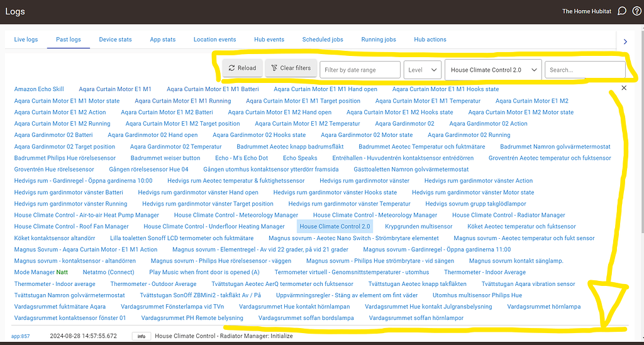Filter by House Climate Control - Air-to-air Heat Pump Manager
The image size is (644, 345).
[87, 215]
